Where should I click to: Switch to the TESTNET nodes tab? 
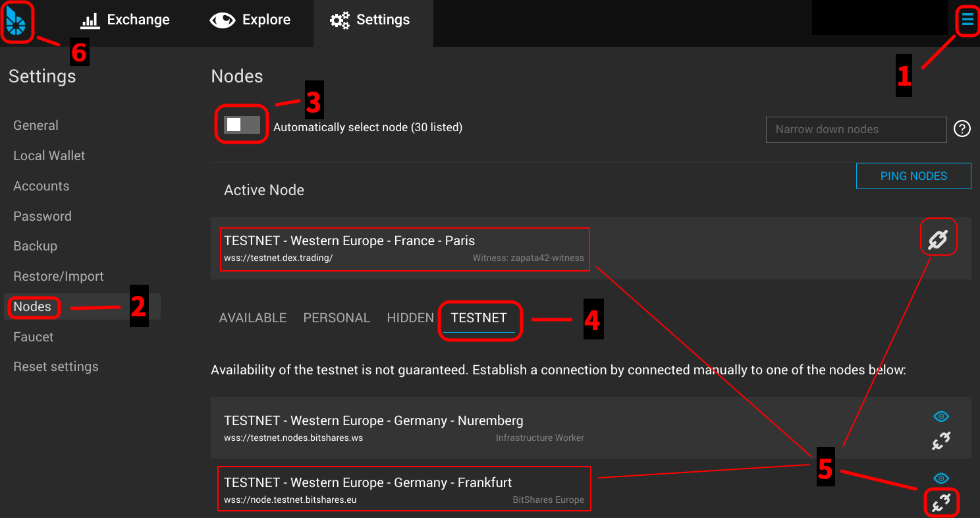click(x=479, y=318)
